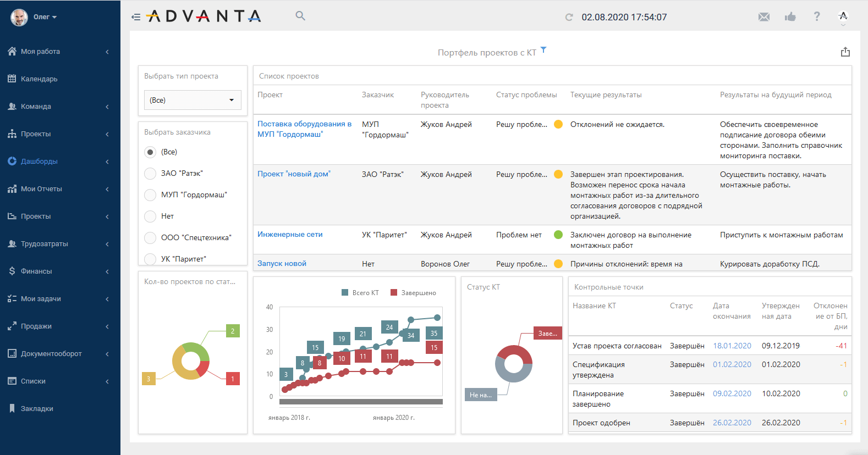Expand the Списки chevron

pyautogui.click(x=107, y=381)
